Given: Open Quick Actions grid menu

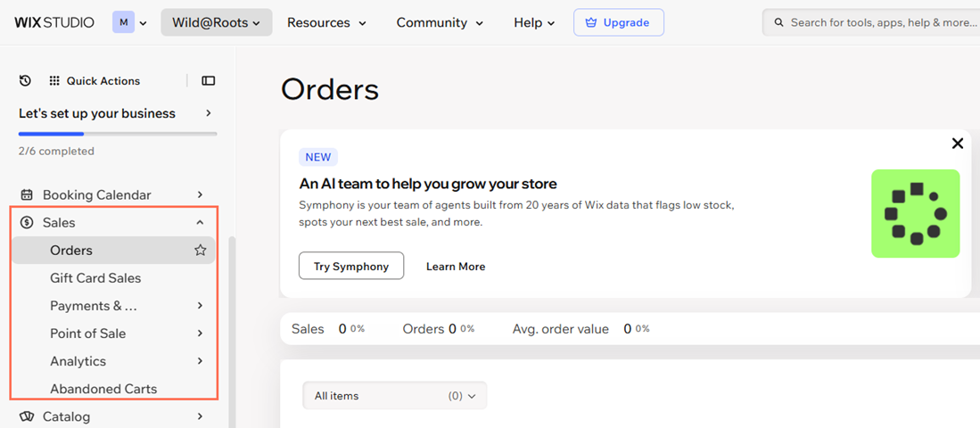Looking at the screenshot, I should pyautogui.click(x=95, y=80).
